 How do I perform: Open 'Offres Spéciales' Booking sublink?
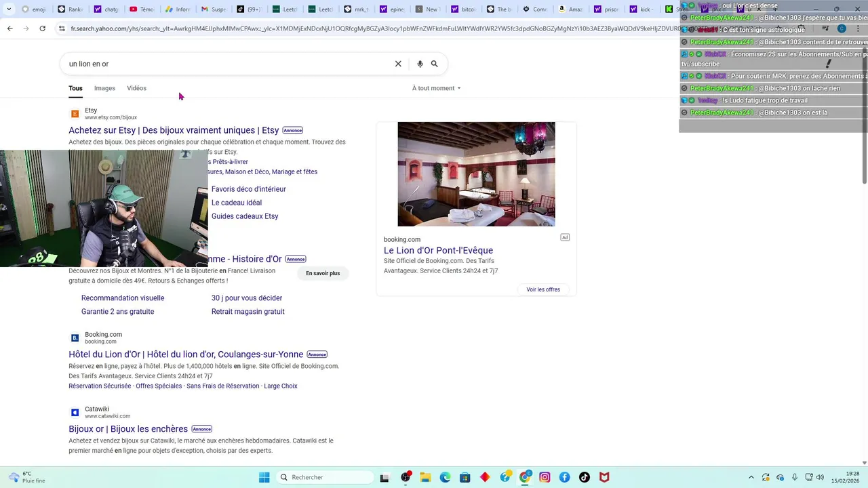click(x=159, y=386)
